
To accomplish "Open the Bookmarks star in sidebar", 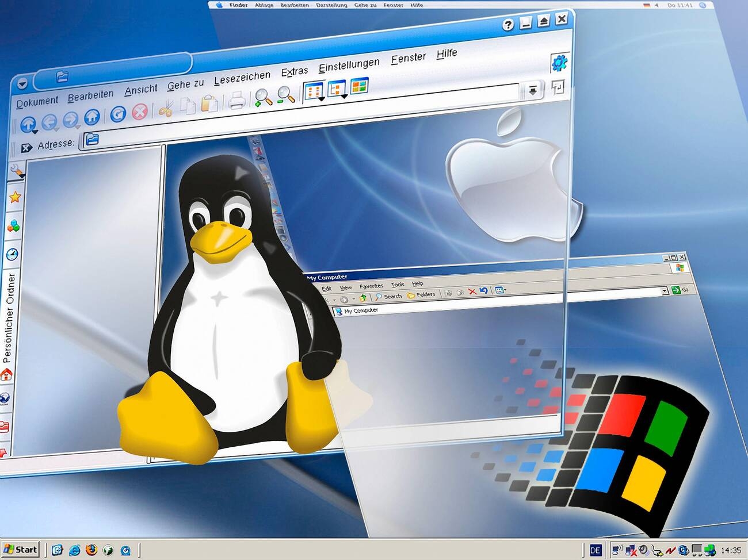I will [15, 197].
